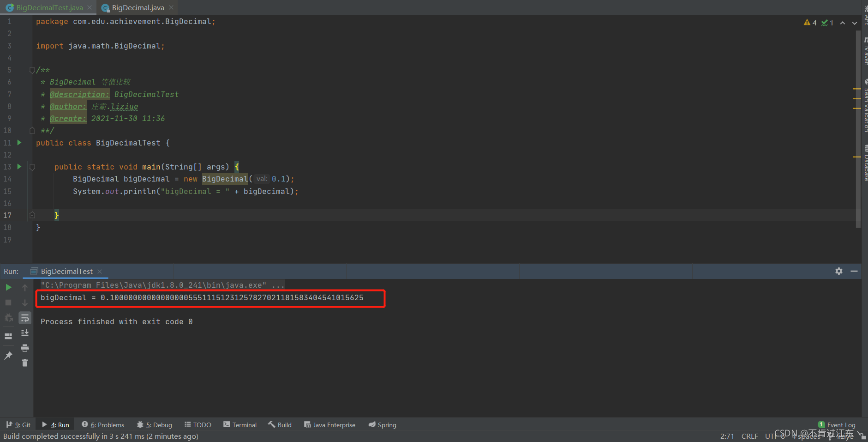Click the 'val:' parameter hint on line 14
This screenshot has width=868, height=442.
[262, 179]
